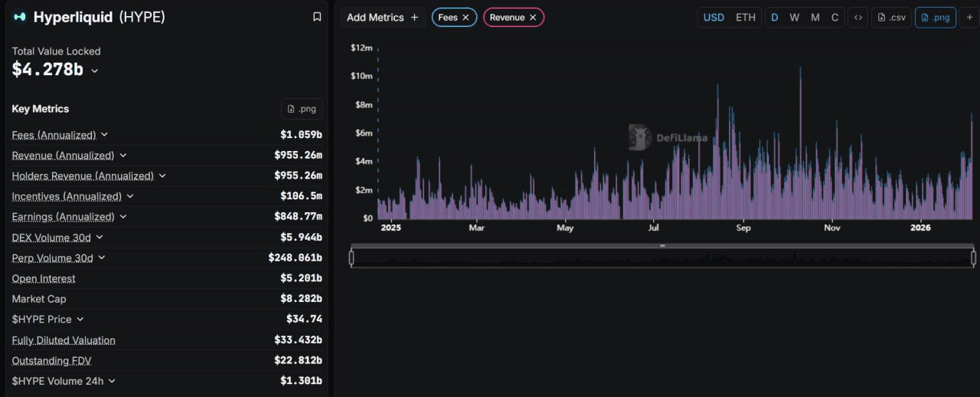Click the bookmark icon beside Hyperliquid title
Image resolution: width=980 pixels, height=397 pixels.
pos(317,17)
